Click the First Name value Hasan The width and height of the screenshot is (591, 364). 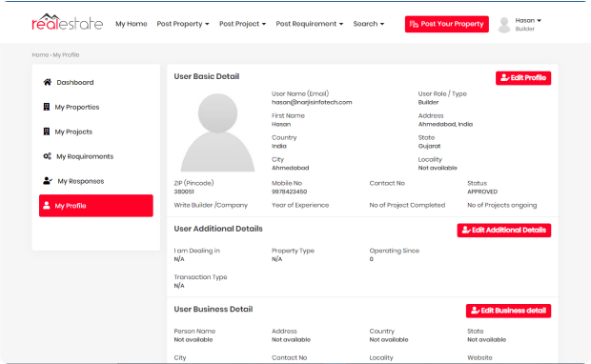[x=281, y=124]
